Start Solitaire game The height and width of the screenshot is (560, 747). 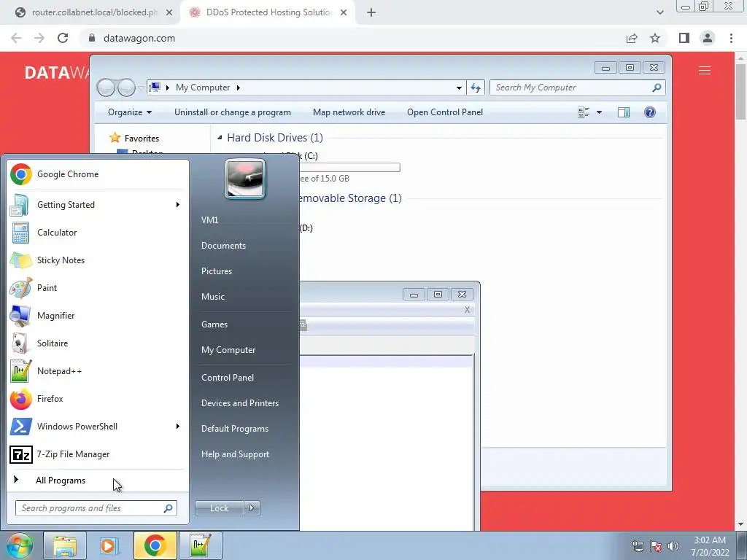click(x=98, y=343)
